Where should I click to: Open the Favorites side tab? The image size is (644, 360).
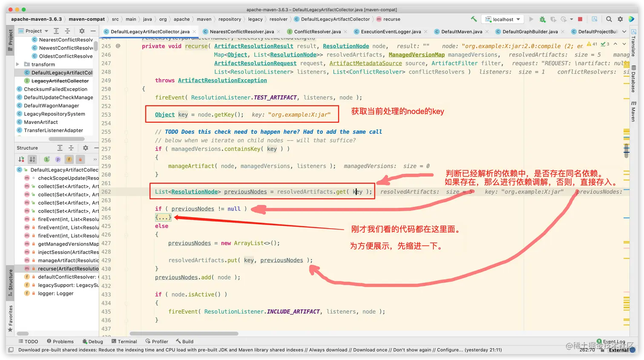(10, 319)
